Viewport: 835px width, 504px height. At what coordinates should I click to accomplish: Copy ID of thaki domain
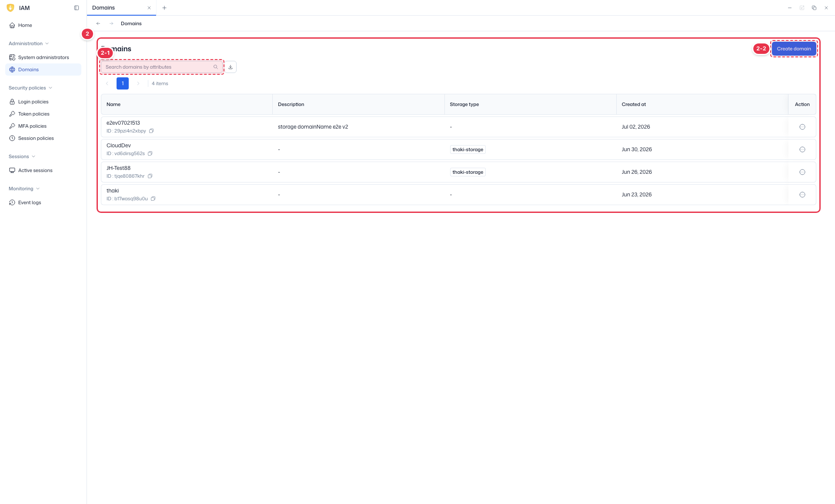coord(153,199)
